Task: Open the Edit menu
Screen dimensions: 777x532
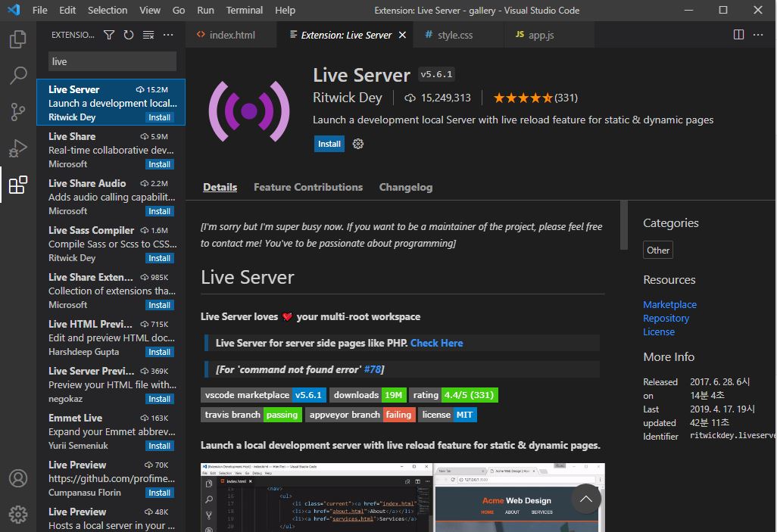Action: coord(67,10)
